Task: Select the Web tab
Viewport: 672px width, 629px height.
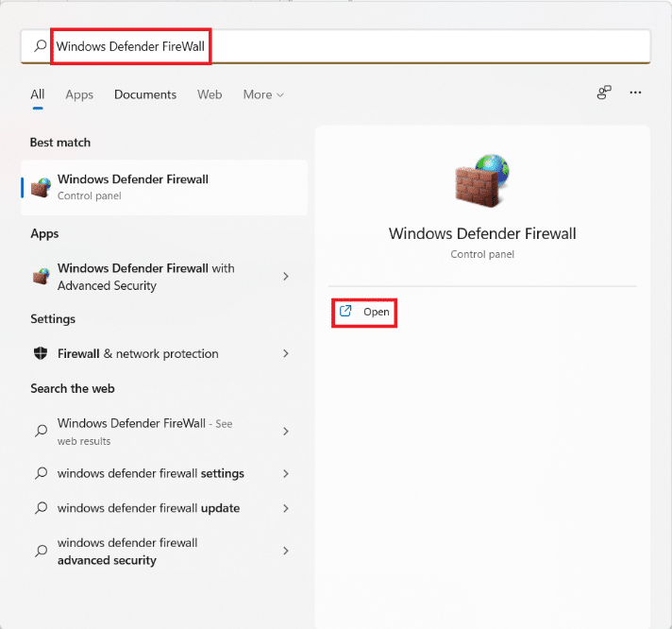Action: [210, 94]
